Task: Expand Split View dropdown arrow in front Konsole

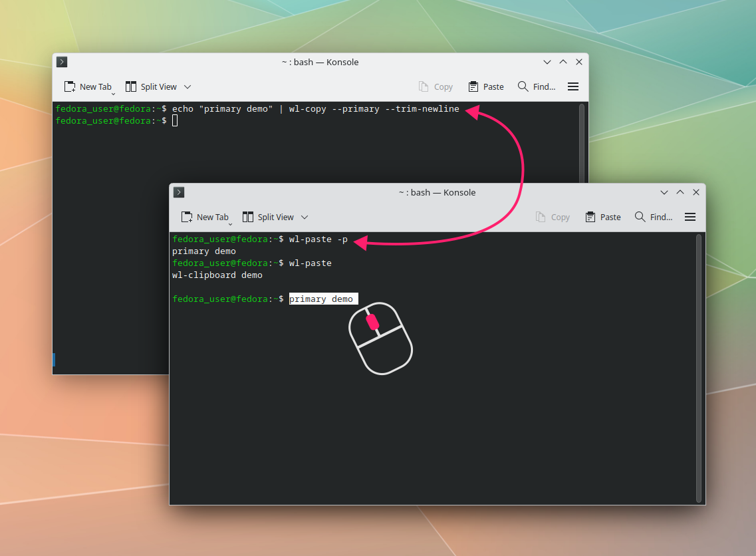Action: 305,217
